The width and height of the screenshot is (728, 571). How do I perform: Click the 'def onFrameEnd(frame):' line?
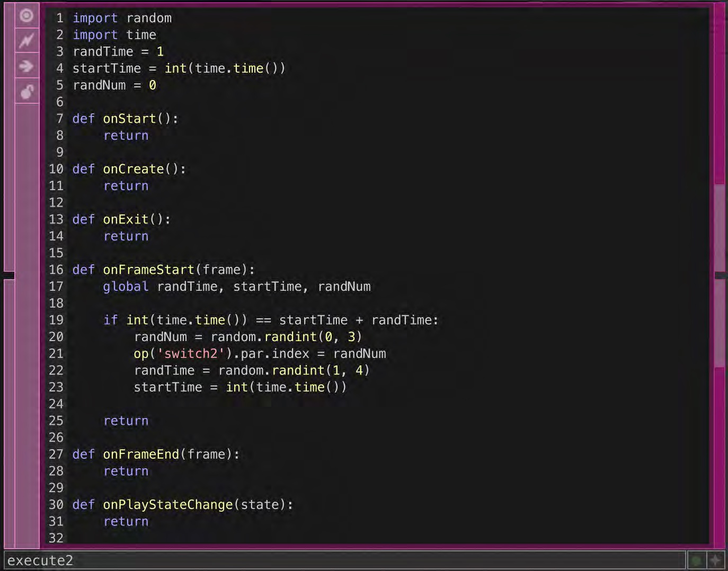click(x=156, y=454)
